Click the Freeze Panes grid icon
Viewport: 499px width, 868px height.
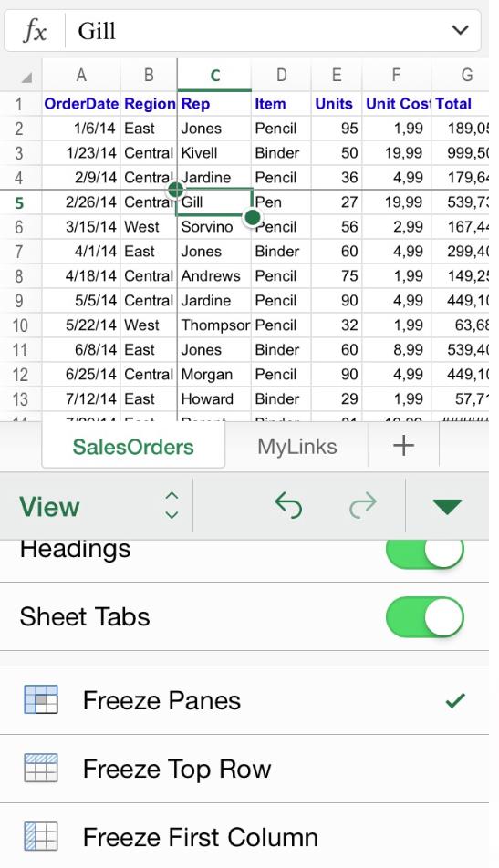[41, 699]
